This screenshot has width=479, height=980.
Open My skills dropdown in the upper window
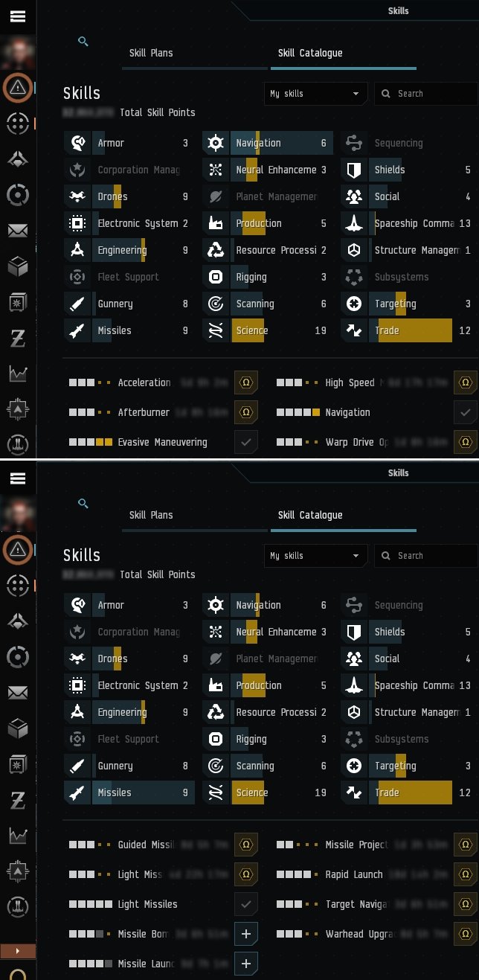coord(315,94)
